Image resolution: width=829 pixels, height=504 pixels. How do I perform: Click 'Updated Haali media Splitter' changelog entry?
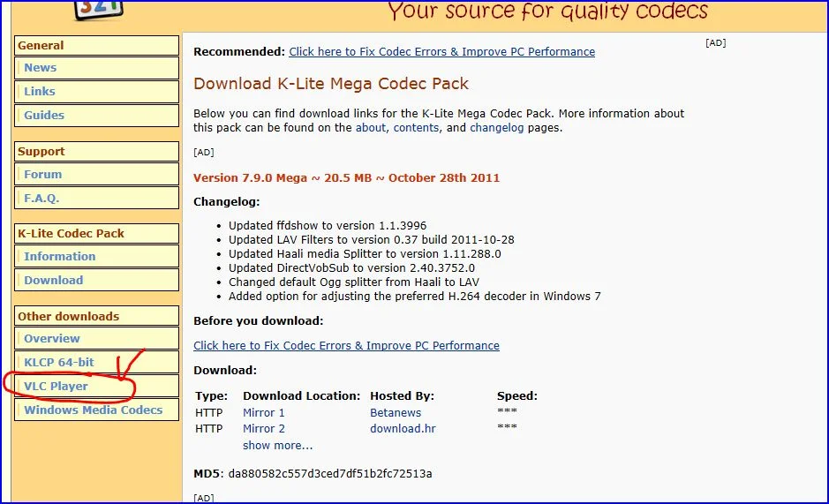click(365, 254)
